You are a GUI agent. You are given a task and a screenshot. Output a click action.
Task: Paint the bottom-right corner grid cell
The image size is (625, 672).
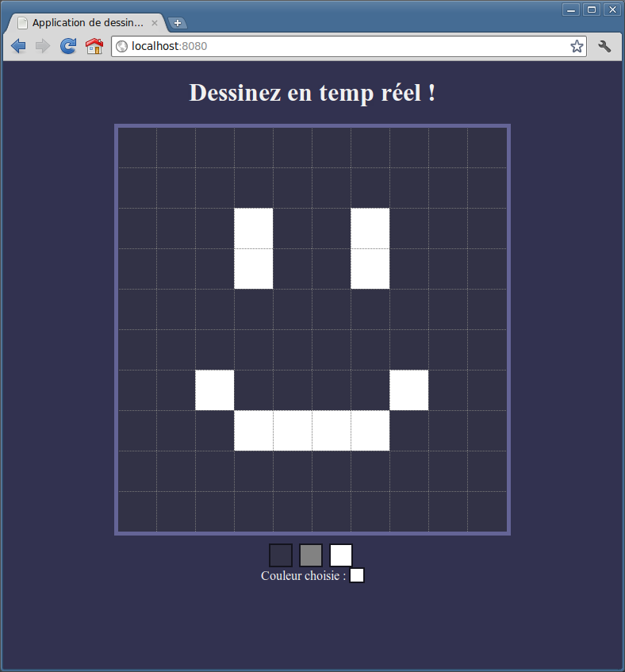(487, 512)
